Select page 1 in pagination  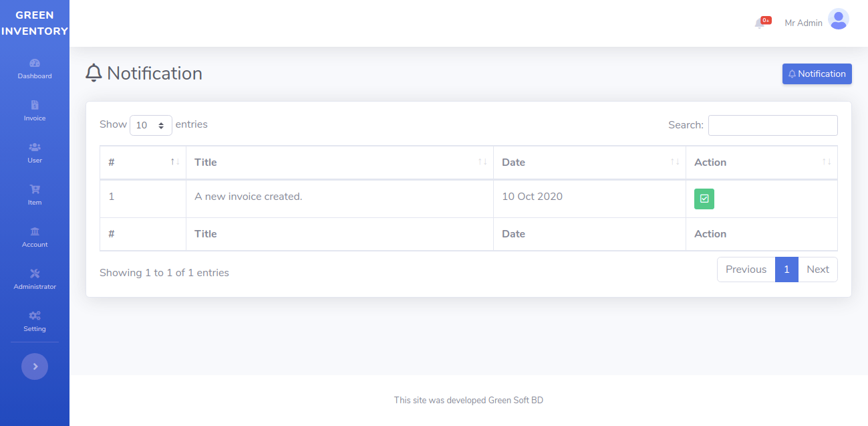coord(786,270)
